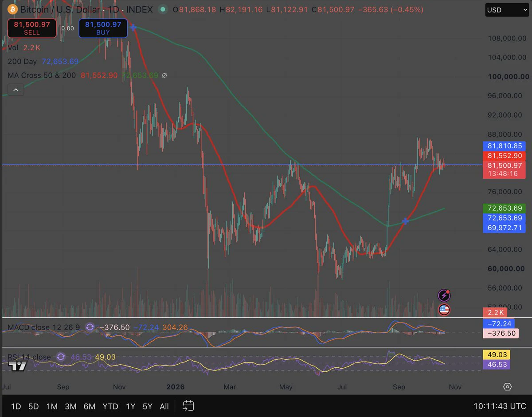Click the blue MA cross marker beside the BUY box
532x417 pixels.
[133, 28]
